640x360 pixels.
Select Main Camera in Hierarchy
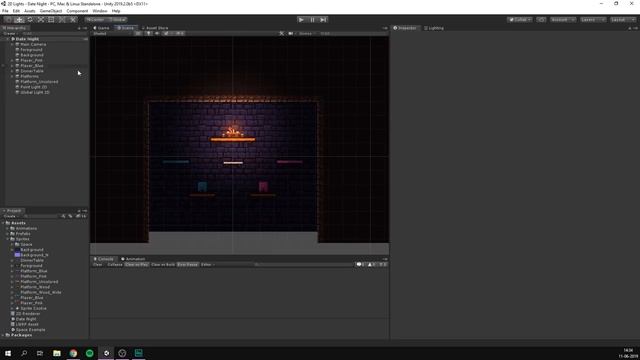tap(33, 44)
